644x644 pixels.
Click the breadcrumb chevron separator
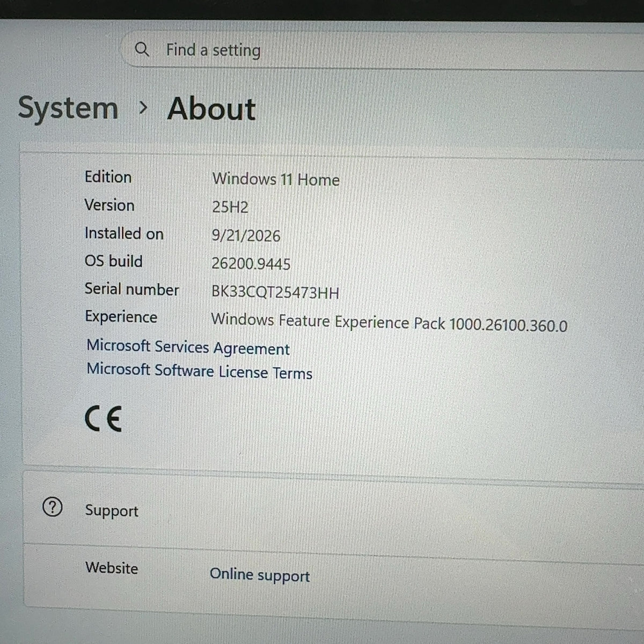[142, 108]
